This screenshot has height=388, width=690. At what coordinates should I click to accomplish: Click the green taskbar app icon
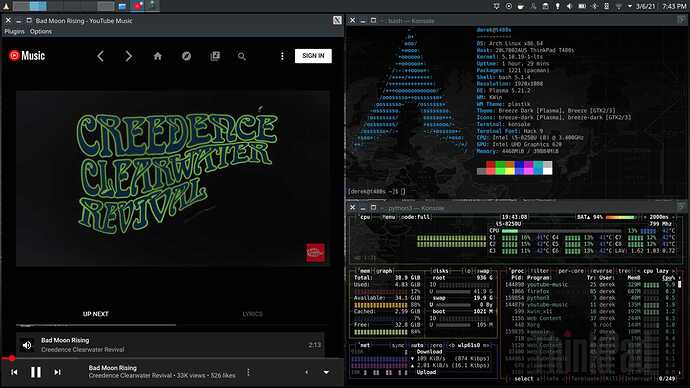[152, 6]
